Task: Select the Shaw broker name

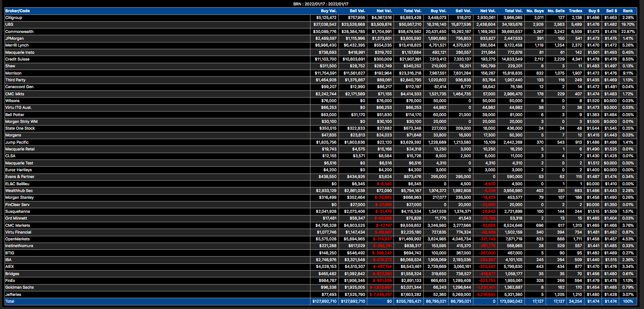Action: 10,66
